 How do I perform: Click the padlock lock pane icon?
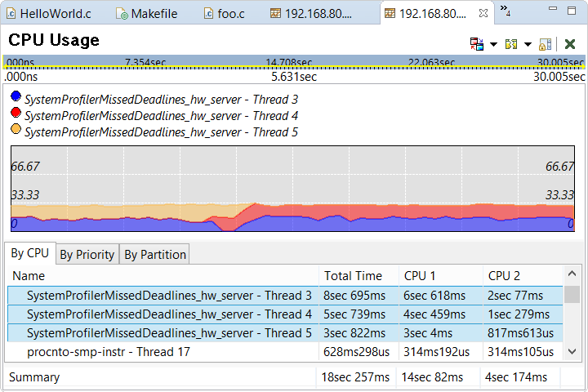[x=546, y=44]
